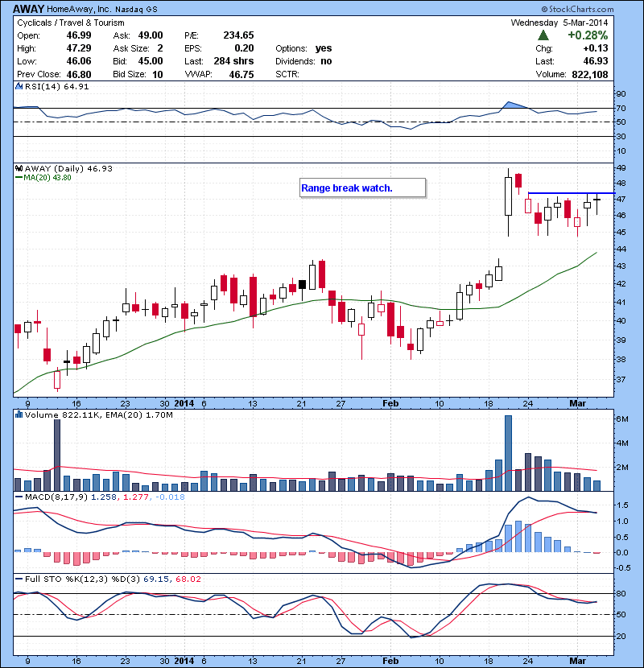Click the P/E value 234.65
The width and height of the screenshot is (644, 668).
(x=238, y=35)
